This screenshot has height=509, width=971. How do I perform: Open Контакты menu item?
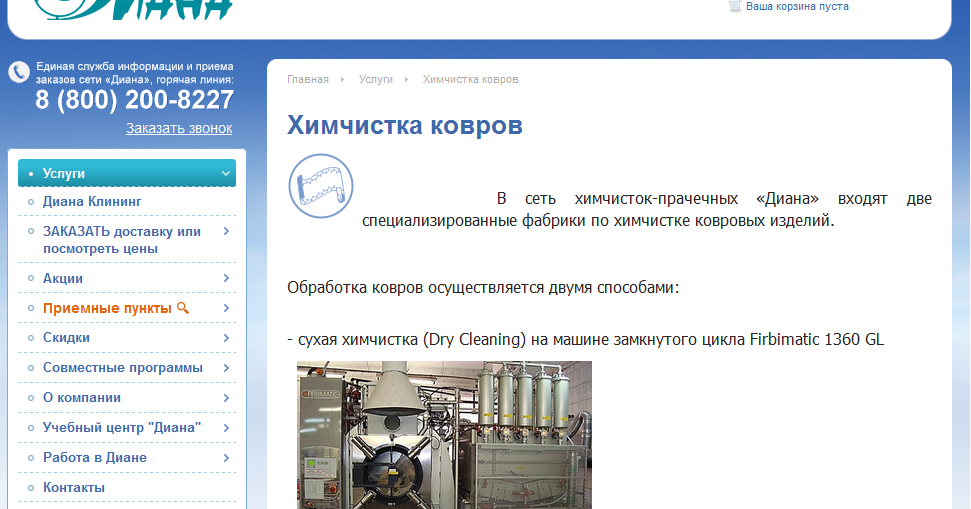click(x=74, y=487)
